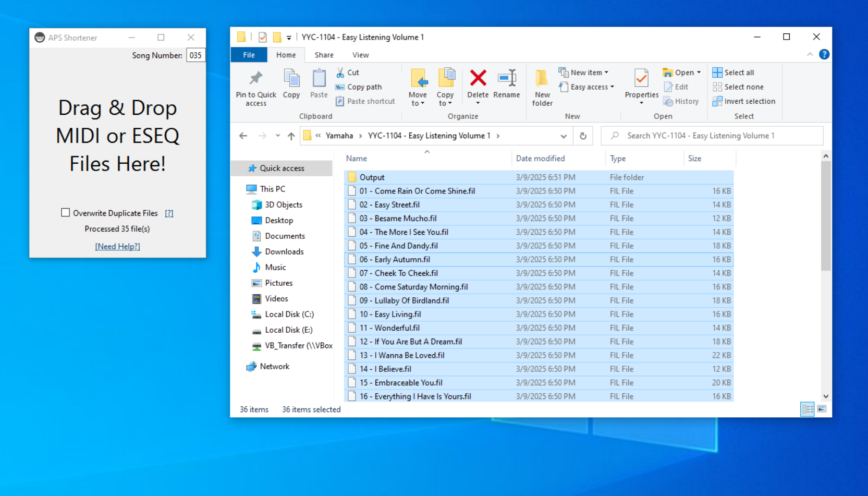
Task: Open the View ribbon tab
Action: click(360, 55)
